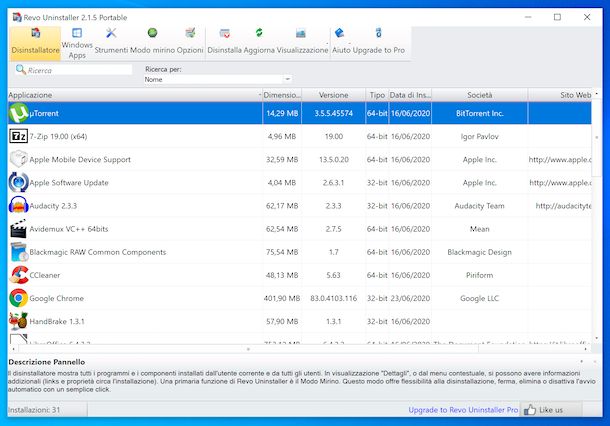This screenshot has height=426, width=610.
Task: Select the CCleaner entry name
Action: 45,275
